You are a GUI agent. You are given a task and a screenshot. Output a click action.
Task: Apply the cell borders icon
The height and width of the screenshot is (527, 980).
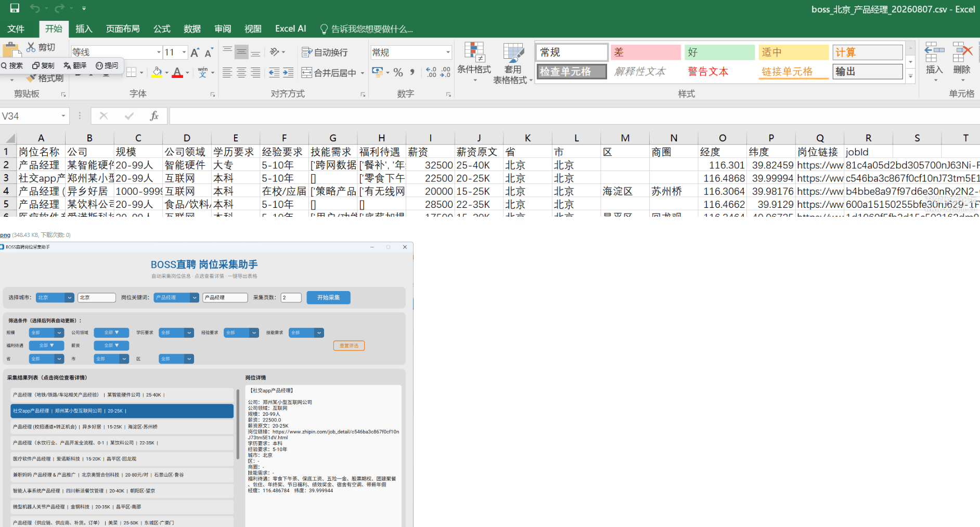pos(131,72)
